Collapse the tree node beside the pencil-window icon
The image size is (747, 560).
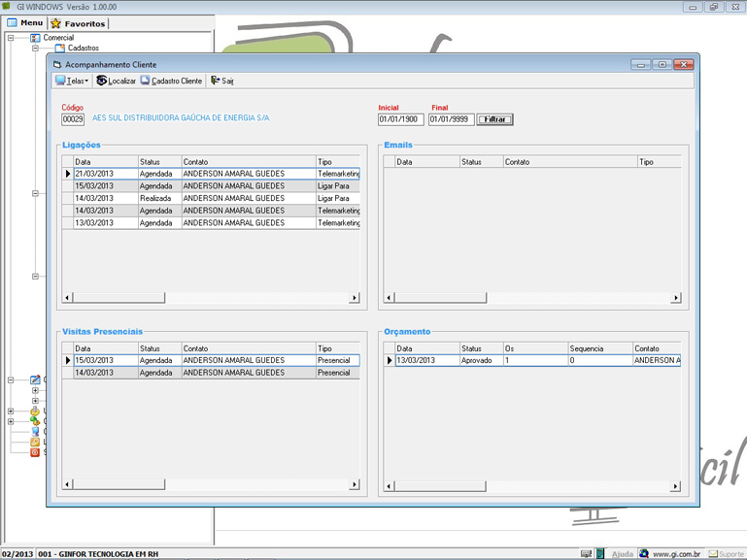(x=11, y=379)
